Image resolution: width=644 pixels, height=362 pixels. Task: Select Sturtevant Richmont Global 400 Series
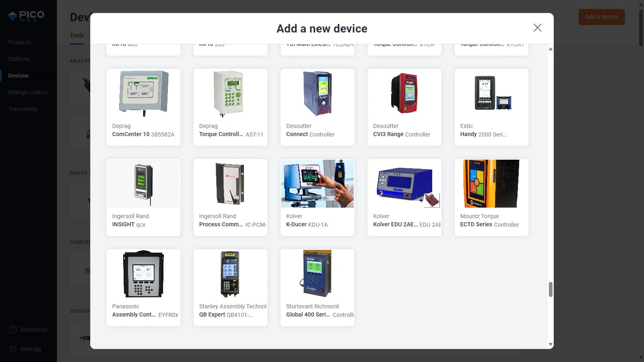[x=318, y=288]
